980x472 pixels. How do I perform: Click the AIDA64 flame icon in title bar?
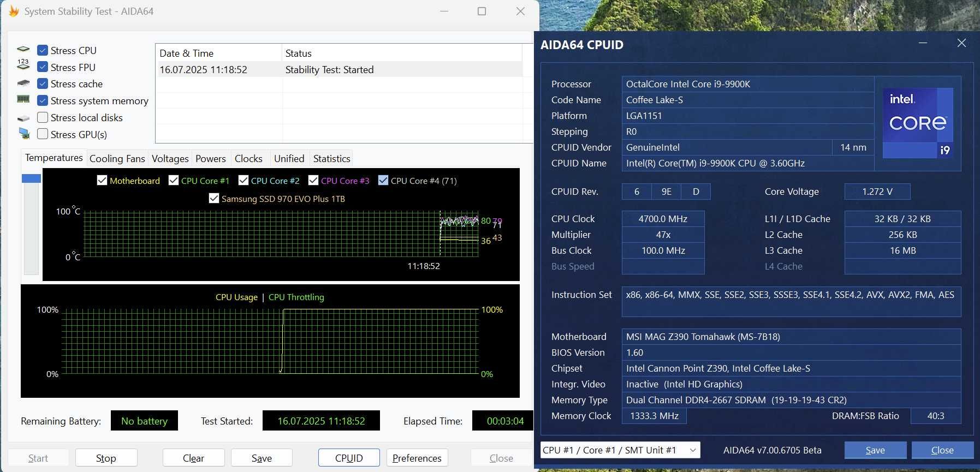click(14, 11)
